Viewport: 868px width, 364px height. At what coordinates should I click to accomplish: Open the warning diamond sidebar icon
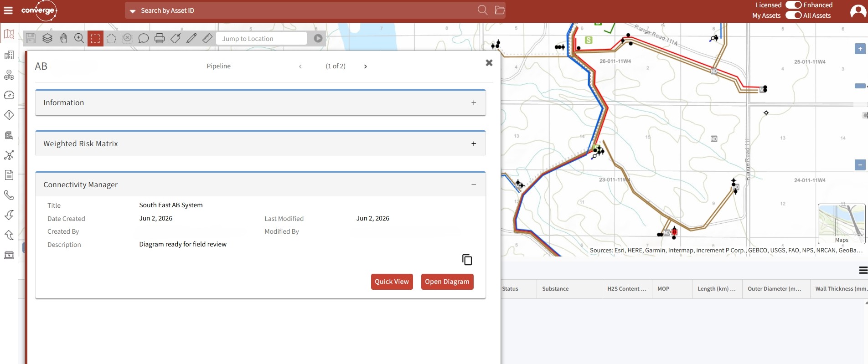click(9, 115)
